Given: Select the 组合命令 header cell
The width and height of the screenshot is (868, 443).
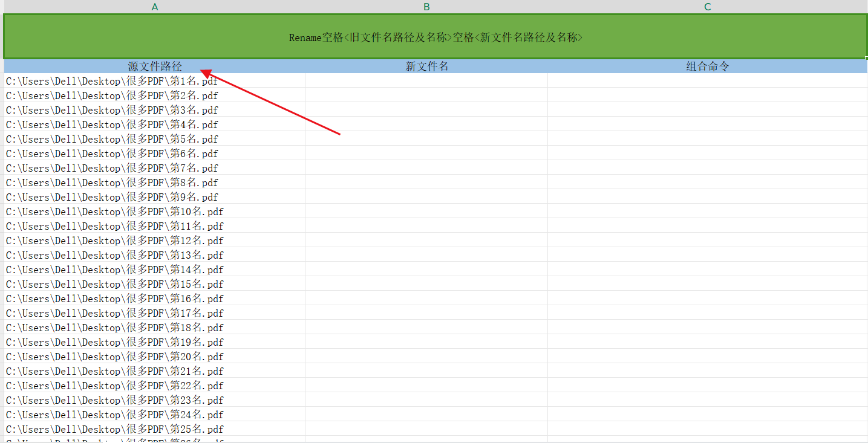Looking at the screenshot, I should tap(708, 66).
